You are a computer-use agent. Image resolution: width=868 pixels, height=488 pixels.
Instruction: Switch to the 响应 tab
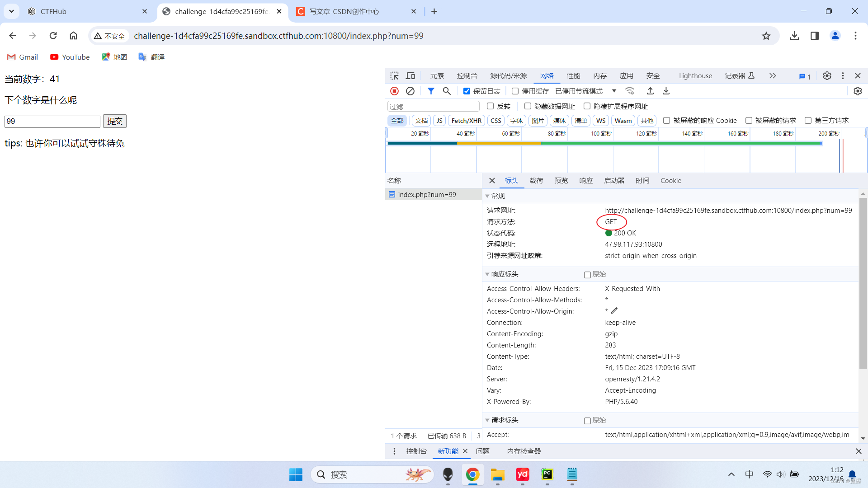tap(585, 180)
